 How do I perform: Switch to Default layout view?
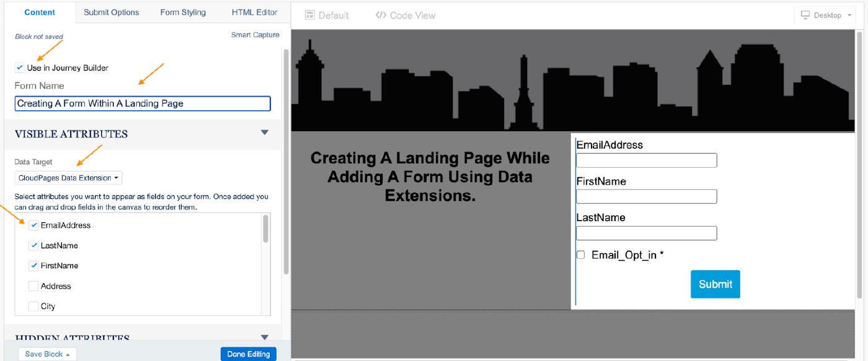pos(327,15)
